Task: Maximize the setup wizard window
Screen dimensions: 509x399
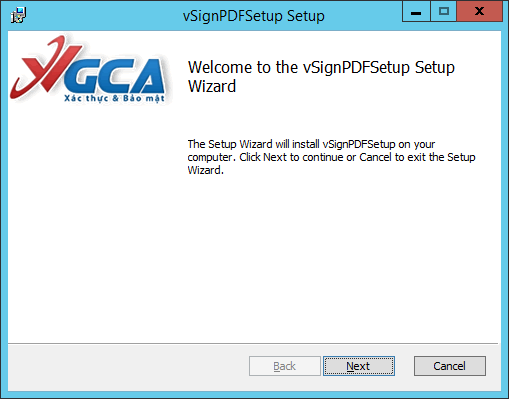Action: click(x=444, y=12)
